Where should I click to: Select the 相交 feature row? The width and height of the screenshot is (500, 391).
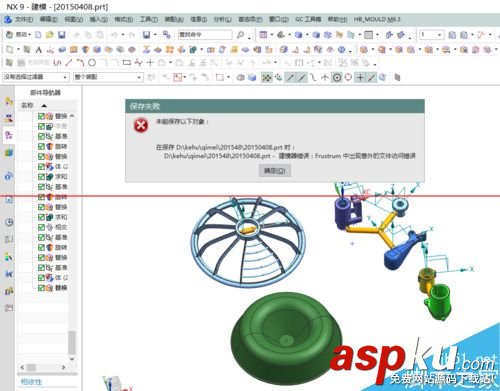tap(53, 227)
